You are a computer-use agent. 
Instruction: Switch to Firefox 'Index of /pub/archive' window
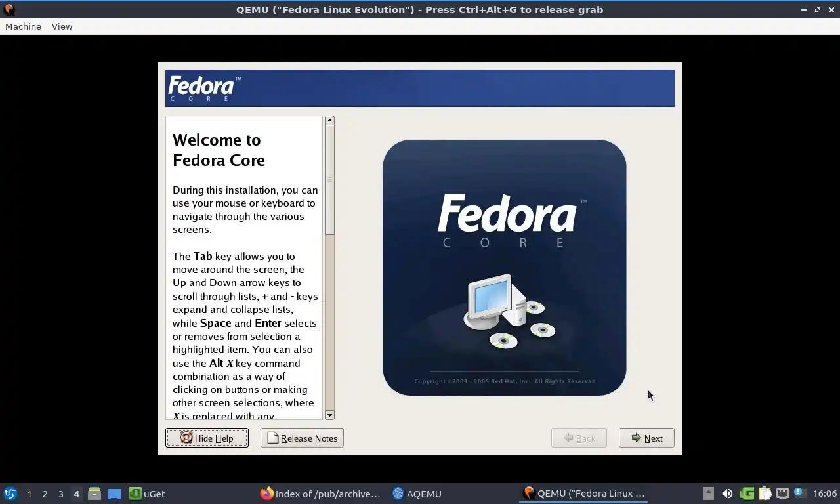320,493
